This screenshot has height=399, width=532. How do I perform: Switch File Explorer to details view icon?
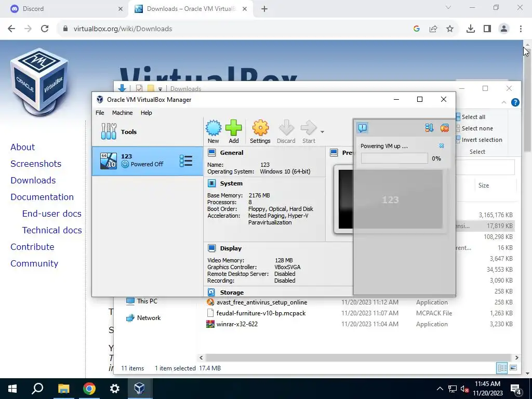tap(502, 368)
